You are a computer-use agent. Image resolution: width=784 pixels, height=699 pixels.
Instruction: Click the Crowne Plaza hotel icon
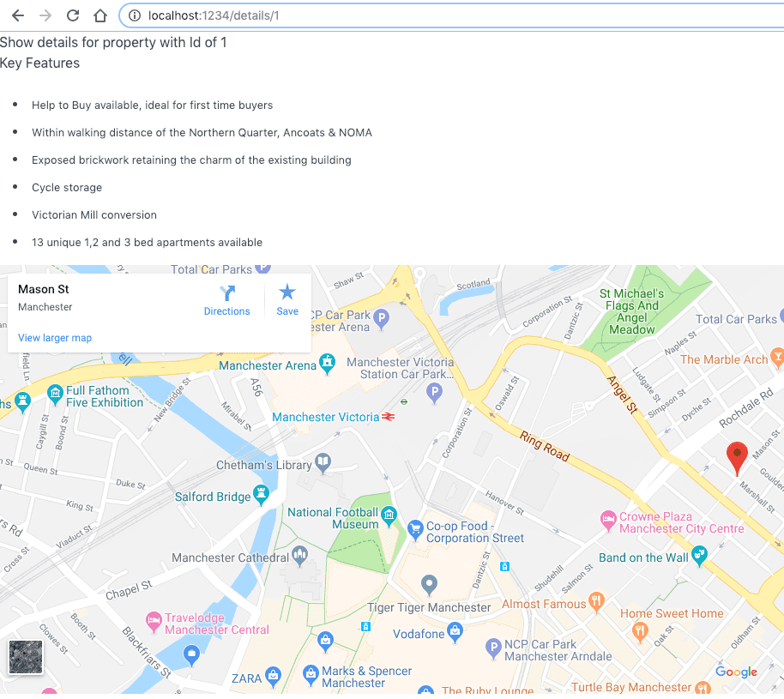point(608,520)
